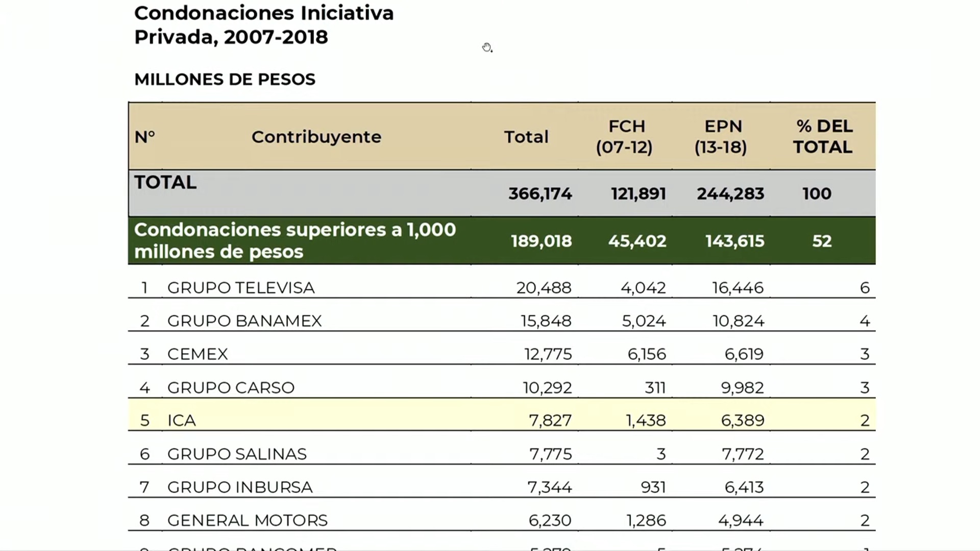This screenshot has width=980, height=551.
Task: Select the GRUPO BANAMEX contributor name
Action: click(x=244, y=321)
